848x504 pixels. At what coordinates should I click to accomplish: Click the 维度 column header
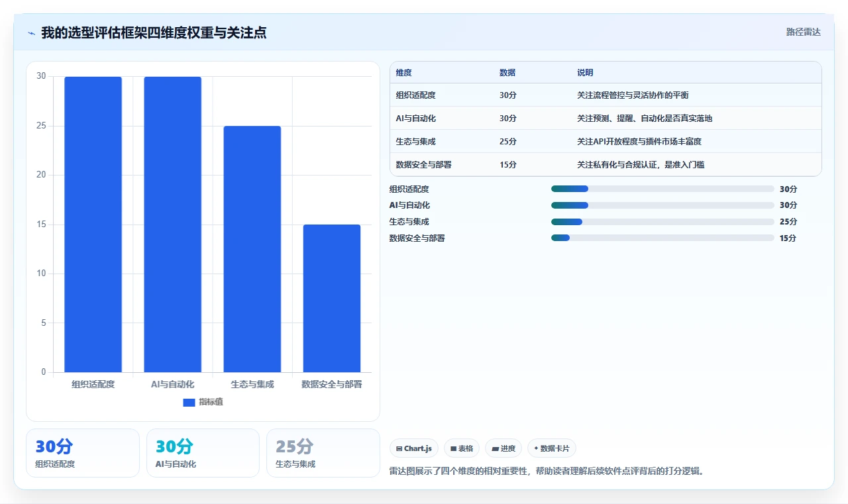coord(403,73)
